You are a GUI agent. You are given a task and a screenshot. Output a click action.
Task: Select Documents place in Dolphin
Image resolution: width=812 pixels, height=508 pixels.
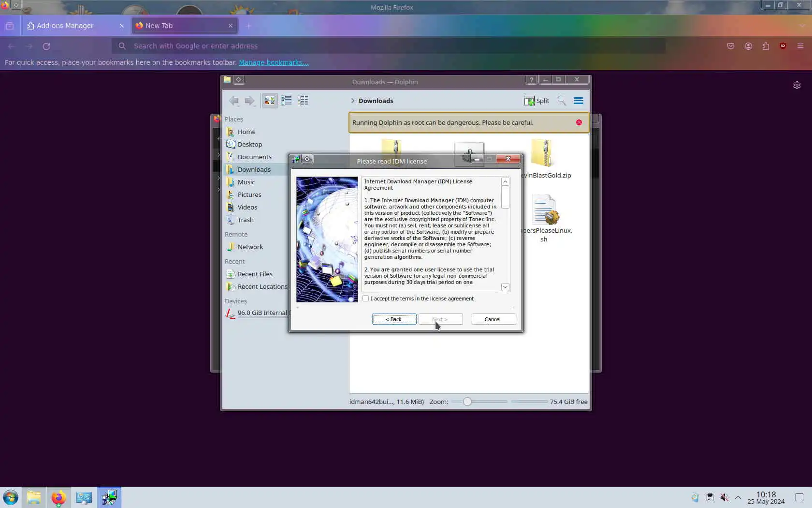tap(255, 157)
